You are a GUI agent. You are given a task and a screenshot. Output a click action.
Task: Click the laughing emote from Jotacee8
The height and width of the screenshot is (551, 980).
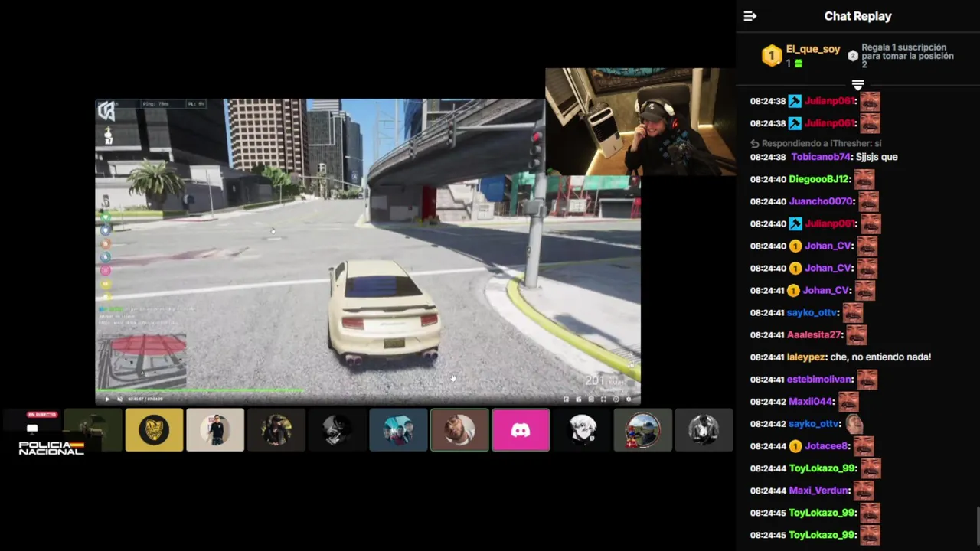(864, 445)
